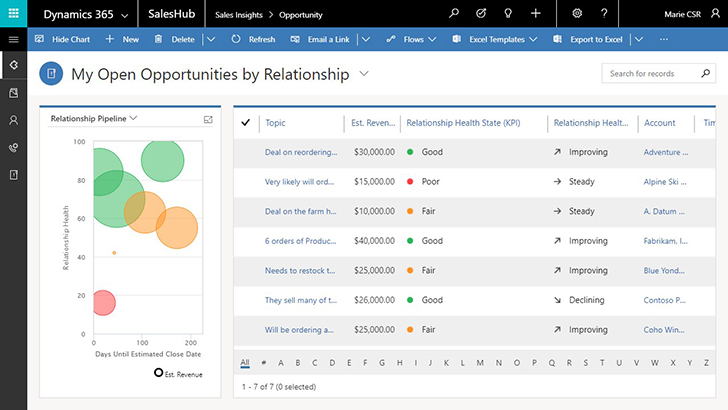
Task: Click the red bubble in the chart
Action: pos(103,302)
